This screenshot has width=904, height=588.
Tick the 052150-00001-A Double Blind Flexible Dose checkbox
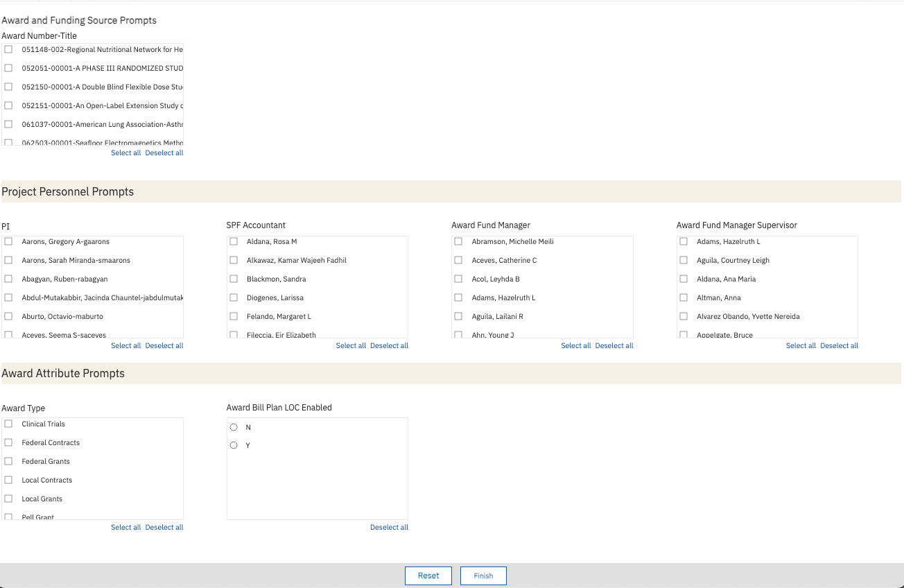[8, 87]
